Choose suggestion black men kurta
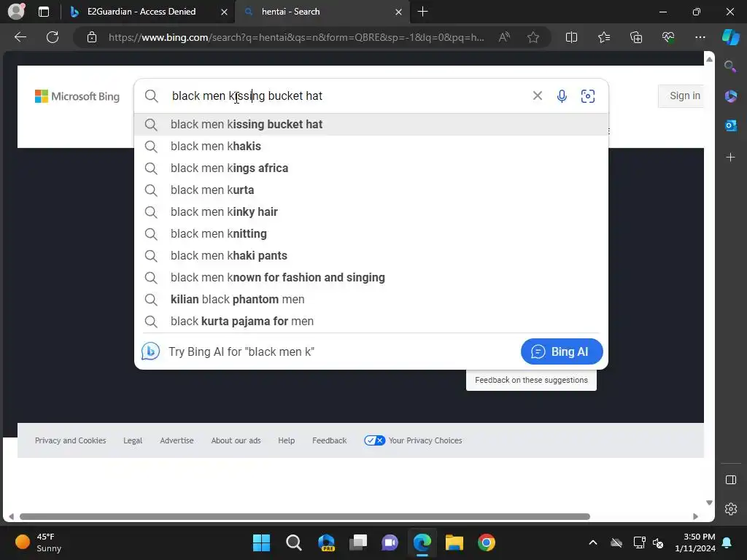747x560 pixels. coord(371,190)
